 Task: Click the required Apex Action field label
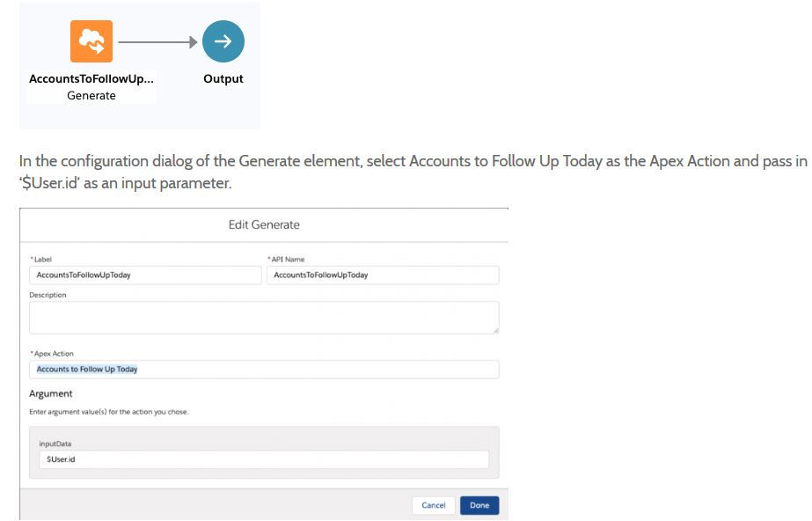pyautogui.click(x=54, y=354)
